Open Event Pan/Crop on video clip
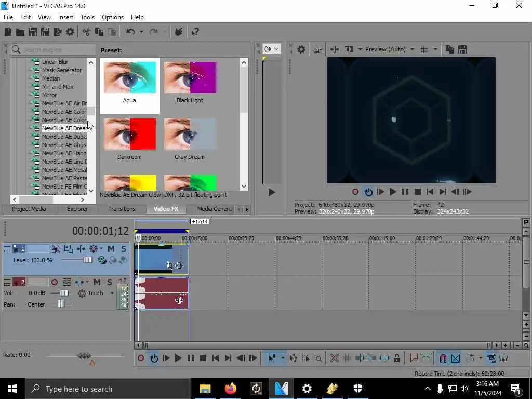This screenshot has width=532, height=399. [x=170, y=265]
